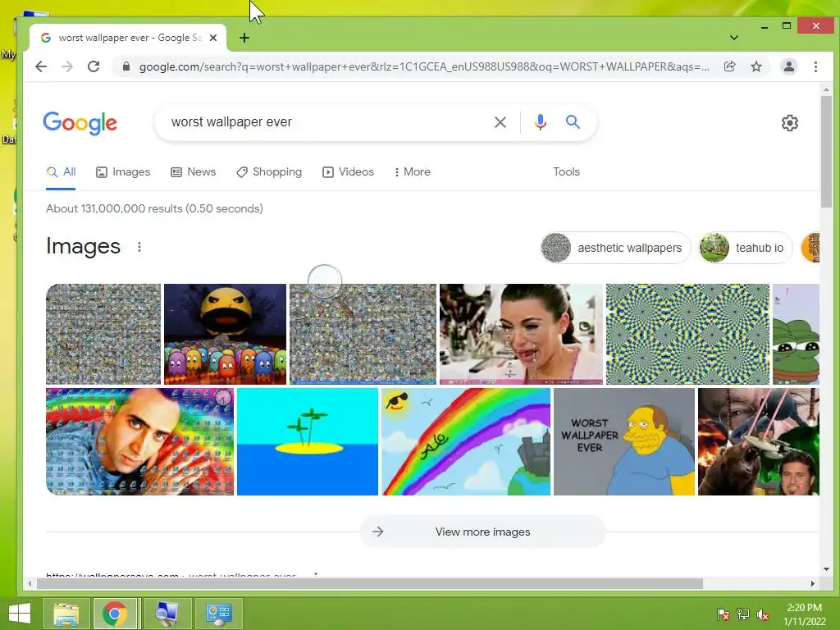Open the bear and spaceship collage thumbnail

759,441
